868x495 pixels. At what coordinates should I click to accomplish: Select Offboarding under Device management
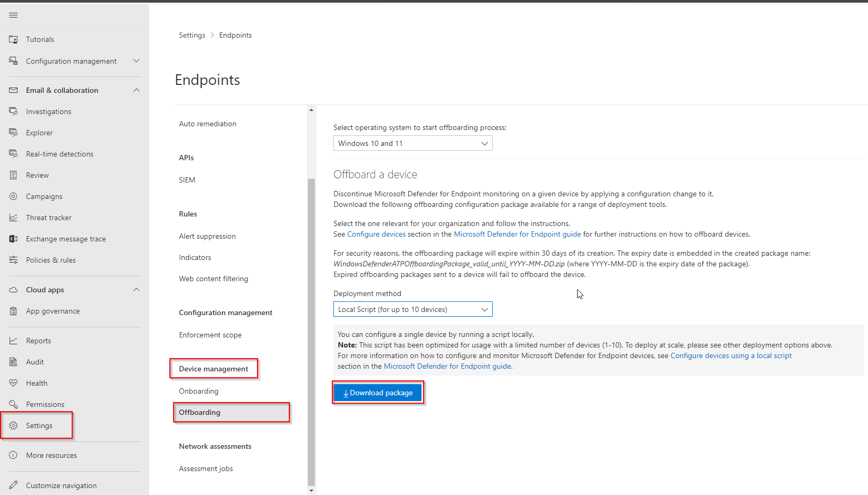pos(200,412)
